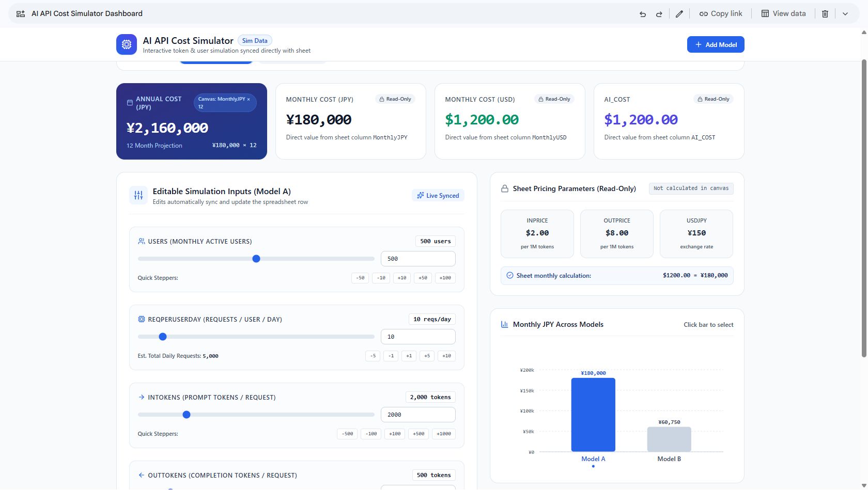
Task: Click the users input field showing 500
Action: pyautogui.click(x=418, y=259)
